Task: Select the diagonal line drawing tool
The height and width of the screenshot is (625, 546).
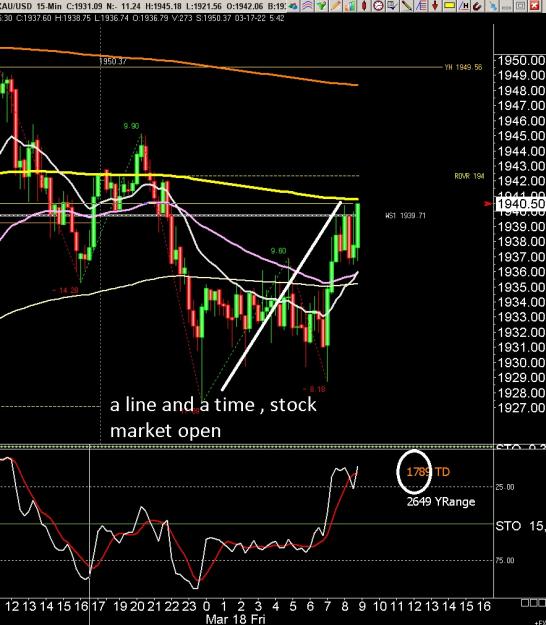Action: pos(406,6)
